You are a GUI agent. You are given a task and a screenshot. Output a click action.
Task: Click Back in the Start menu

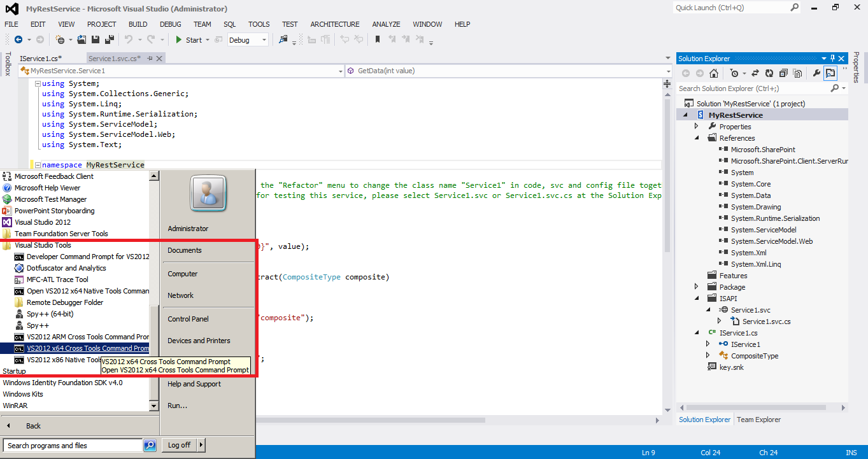click(x=33, y=425)
